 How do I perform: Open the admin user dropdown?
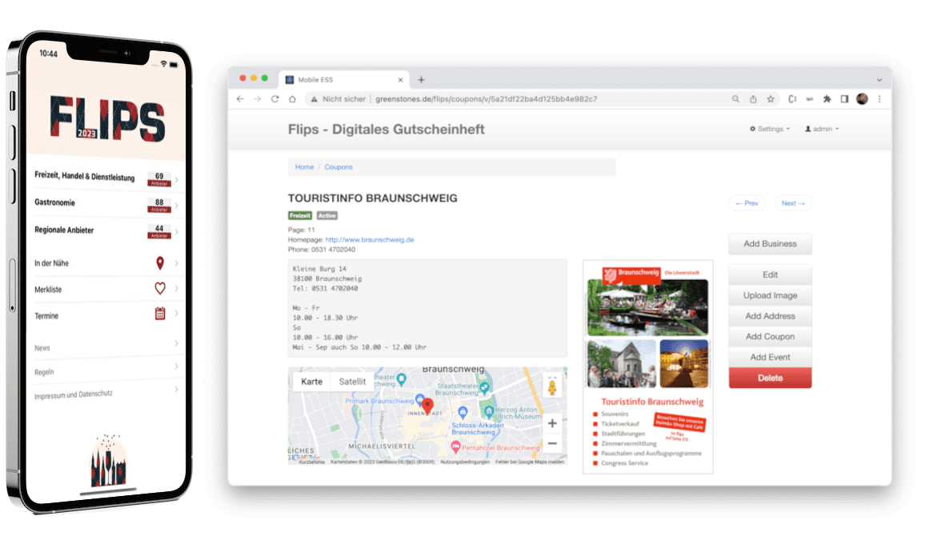tap(822, 129)
